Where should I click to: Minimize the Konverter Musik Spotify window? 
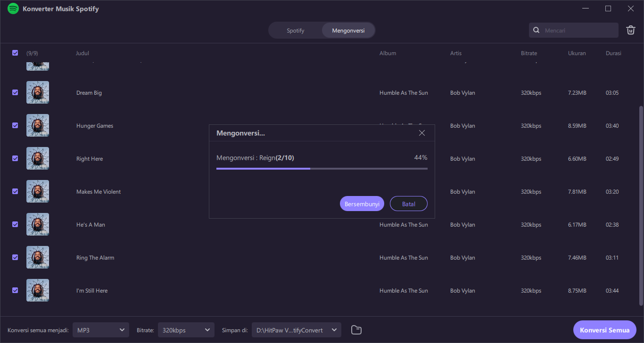[x=586, y=8]
